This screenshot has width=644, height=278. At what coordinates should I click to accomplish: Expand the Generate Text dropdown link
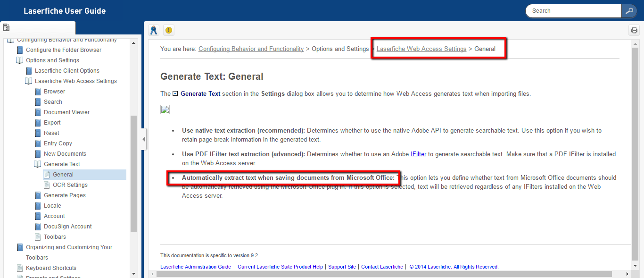pyautogui.click(x=197, y=94)
